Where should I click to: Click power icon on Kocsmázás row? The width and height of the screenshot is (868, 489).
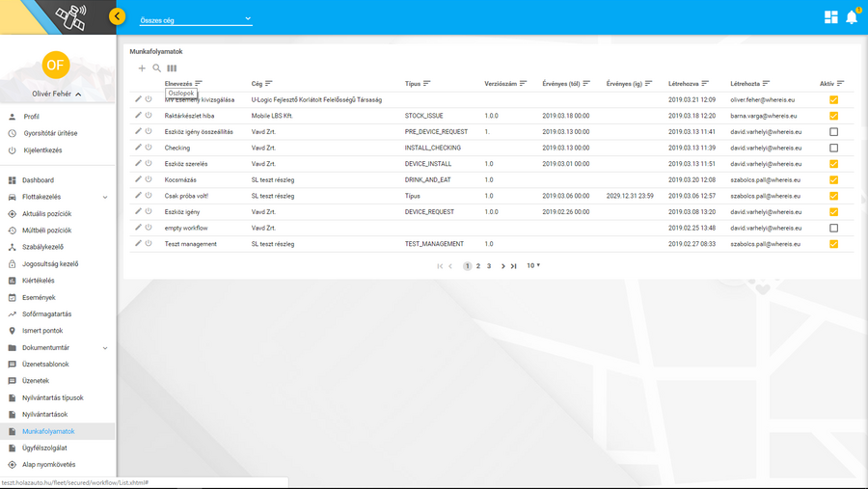click(149, 179)
